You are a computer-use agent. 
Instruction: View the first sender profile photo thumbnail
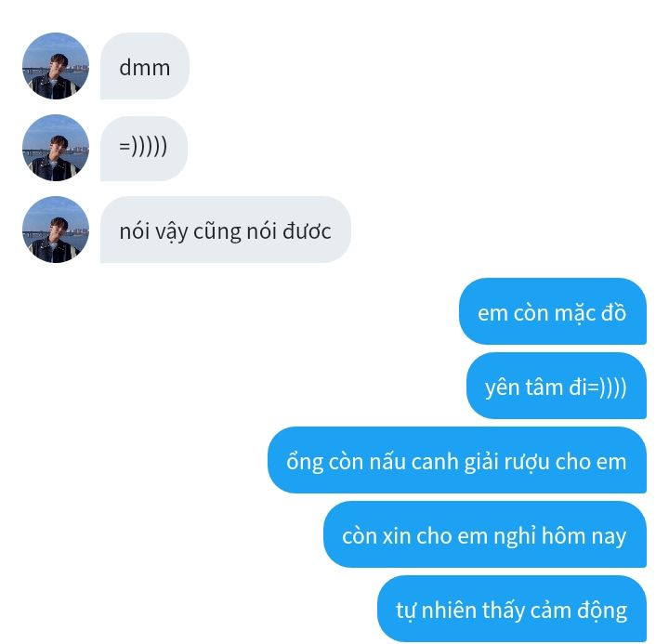(56, 66)
